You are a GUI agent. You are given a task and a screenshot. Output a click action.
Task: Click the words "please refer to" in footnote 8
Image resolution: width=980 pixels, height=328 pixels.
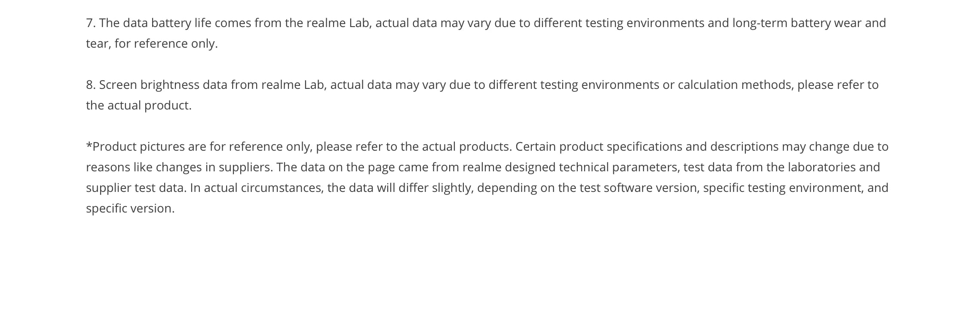coord(838,85)
